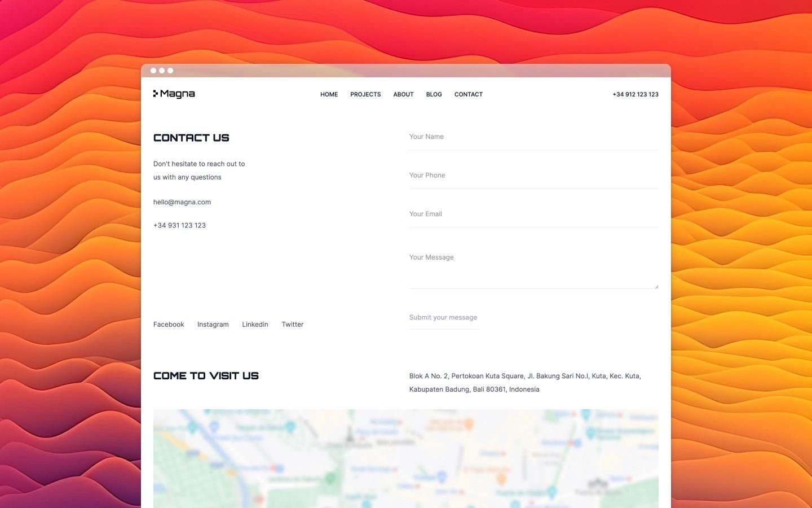The height and width of the screenshot is (508, 812).
Task: Open the PROJECTS navigation item
Action: point(365,94)
